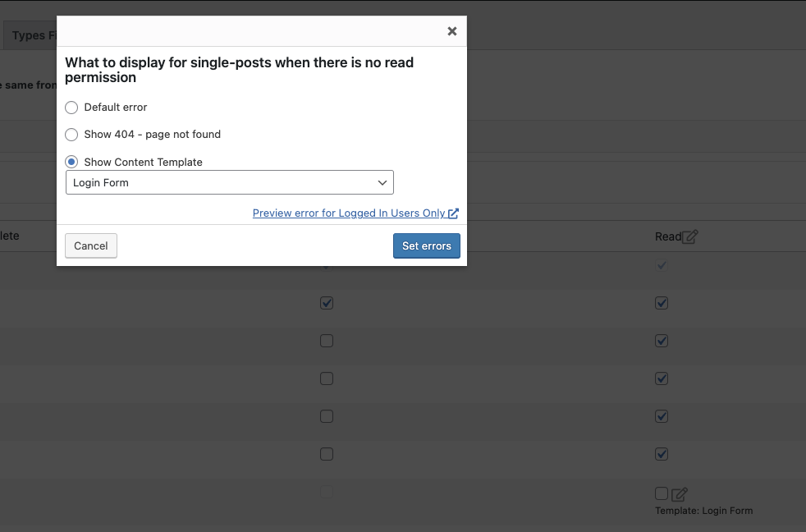Click the dialog heading about no read permission
Screen dimensions: 806x532
point(239,70)
